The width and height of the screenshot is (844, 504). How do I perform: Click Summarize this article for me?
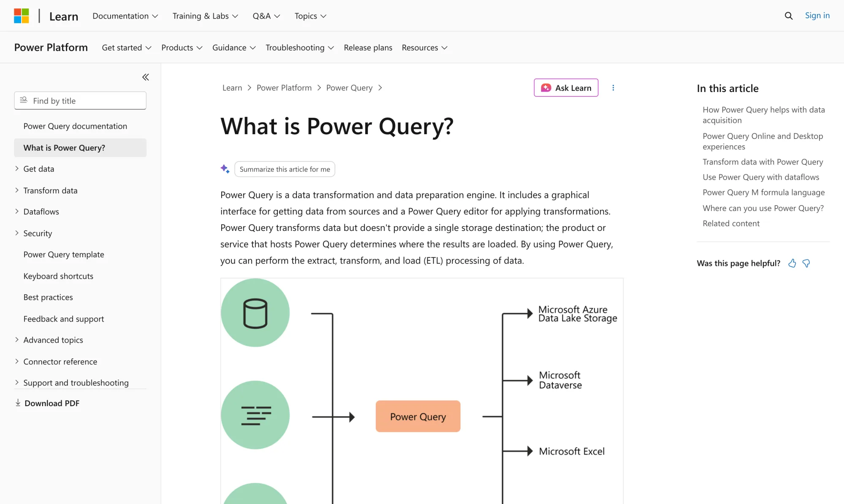(x=285, y=169)
